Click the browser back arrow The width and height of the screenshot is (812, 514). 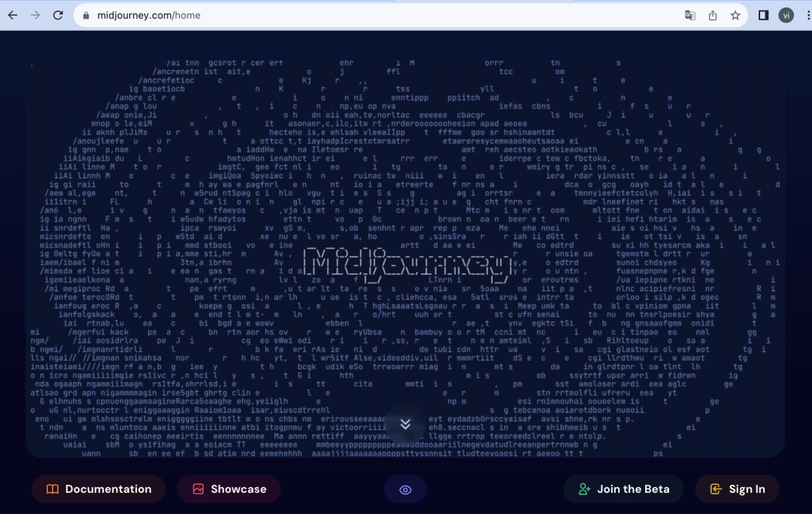point(12,15)
